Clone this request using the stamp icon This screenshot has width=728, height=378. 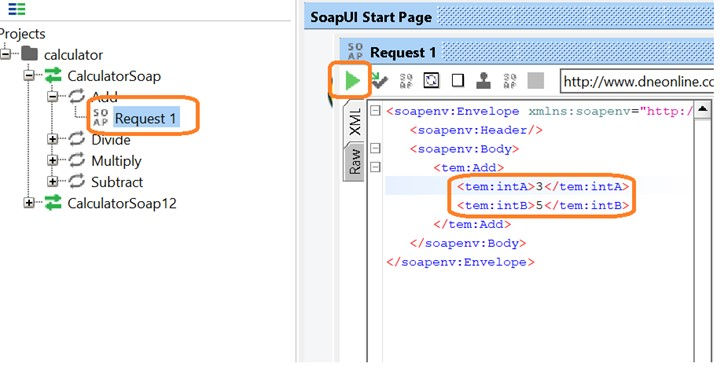[x=484, y=81]
